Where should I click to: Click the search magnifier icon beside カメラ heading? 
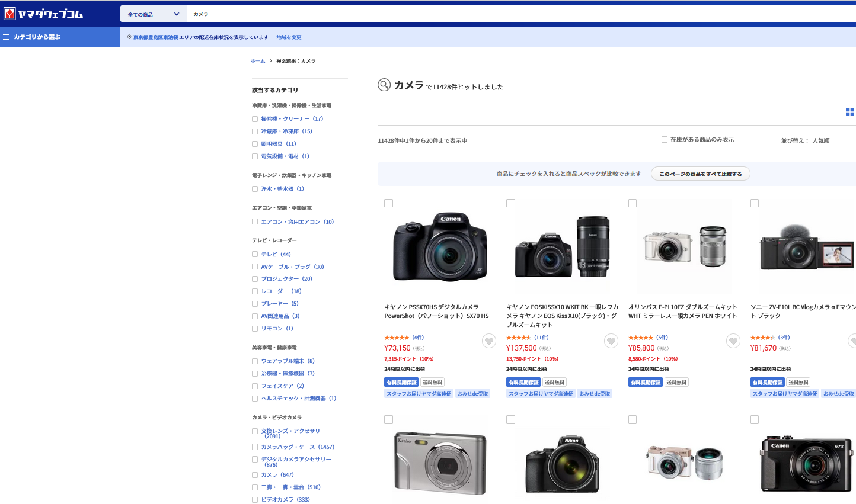(384, 85)
